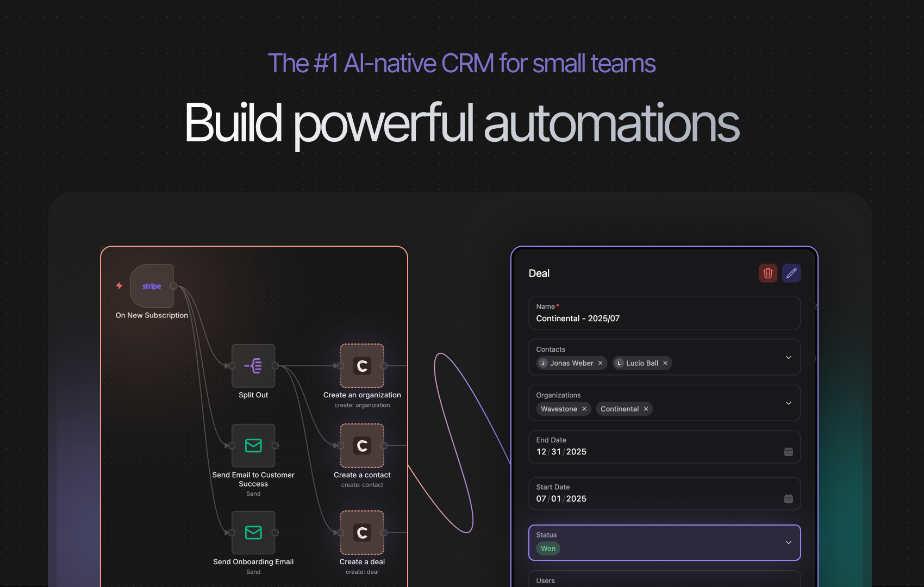This screenshot has width=924, height=587.
Task: Select the Create a deal node
Action: pyautogui.click(x=361, y=533)
